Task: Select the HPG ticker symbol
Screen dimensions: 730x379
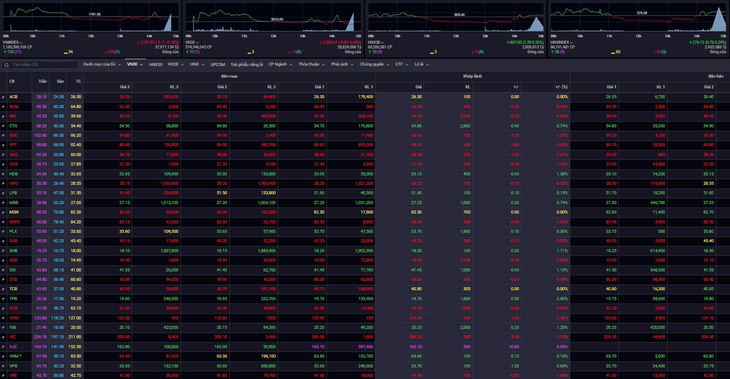Action: [x=13, y=183]
